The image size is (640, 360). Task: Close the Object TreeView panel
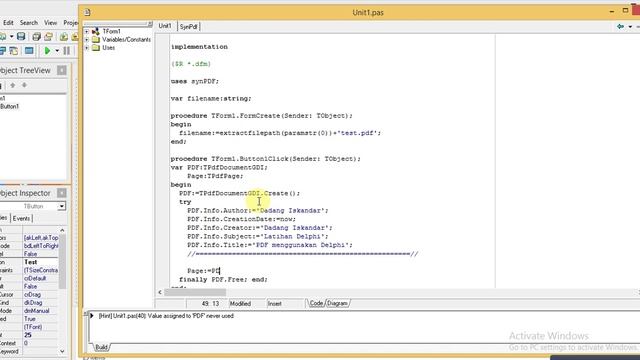62,70
